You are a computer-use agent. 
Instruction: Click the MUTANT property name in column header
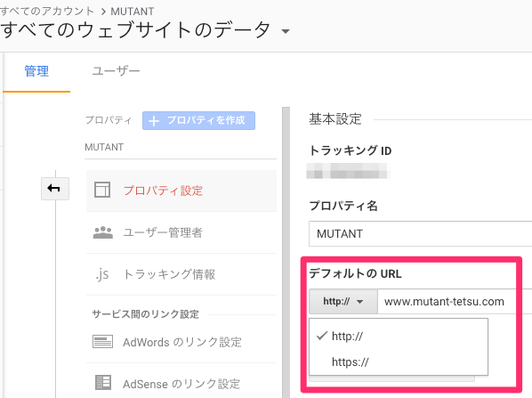(x=104, y=147)
